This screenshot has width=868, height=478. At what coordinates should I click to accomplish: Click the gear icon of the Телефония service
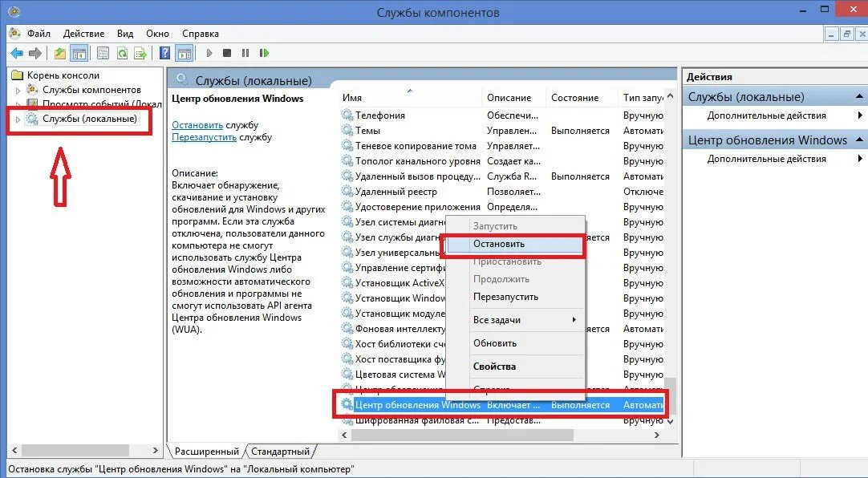click(347, 115)
